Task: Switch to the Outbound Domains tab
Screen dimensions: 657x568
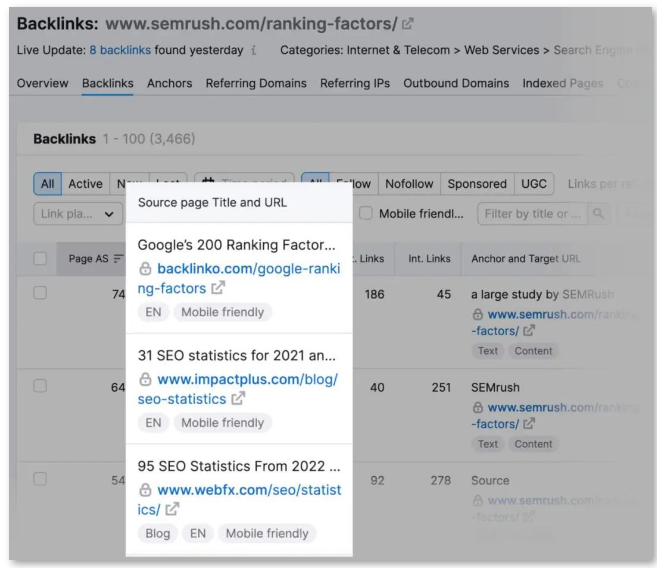Action: (x=456, y=83)
